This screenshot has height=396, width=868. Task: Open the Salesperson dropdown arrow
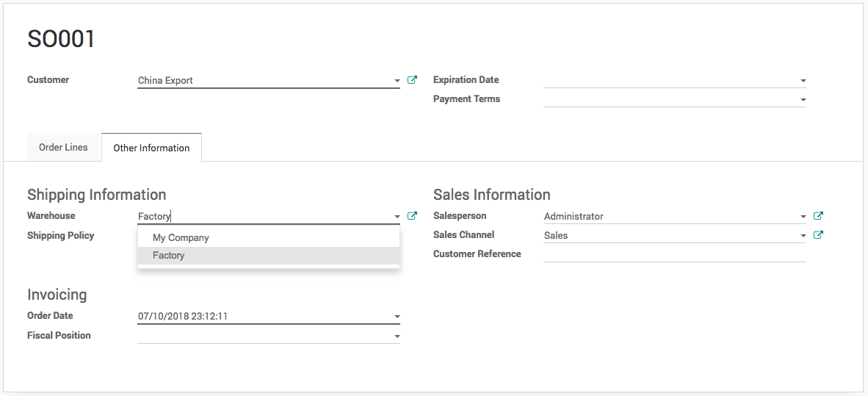[x=803, y=217]
